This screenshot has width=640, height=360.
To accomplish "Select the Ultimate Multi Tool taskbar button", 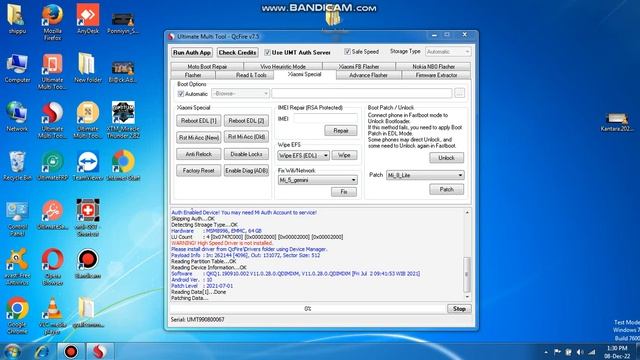I will tap(99, 351).
